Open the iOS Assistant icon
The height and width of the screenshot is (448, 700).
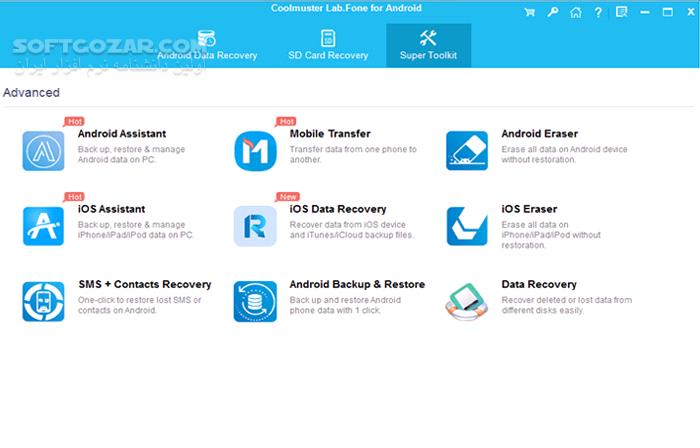(x=43, y=226)
